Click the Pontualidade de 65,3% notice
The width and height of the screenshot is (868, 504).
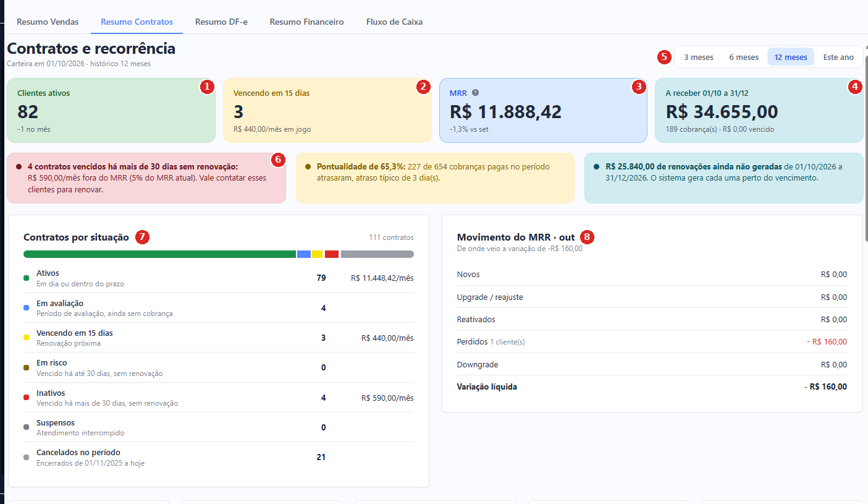click(x=435, y=178)
